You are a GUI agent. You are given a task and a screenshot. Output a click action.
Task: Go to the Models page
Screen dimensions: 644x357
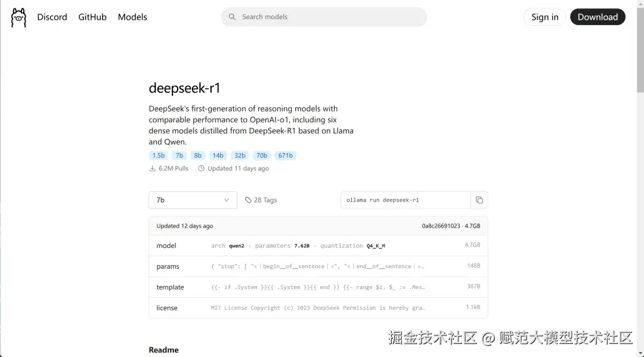pos(132,17)
